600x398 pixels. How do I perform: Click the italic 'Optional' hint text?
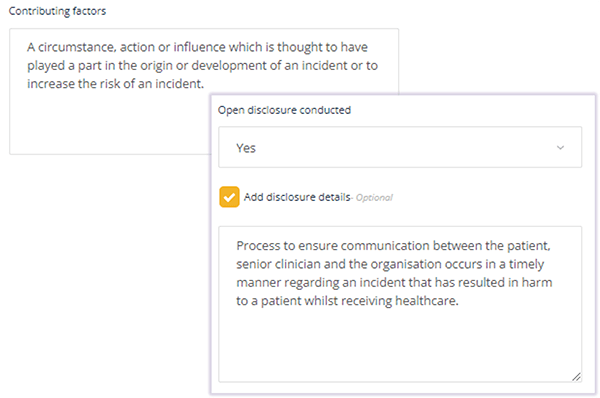point(374,197)
